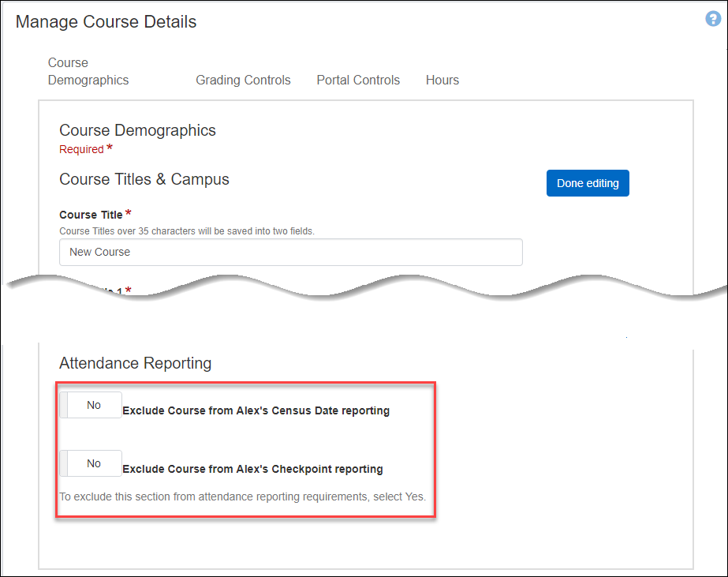Image resolution: width=728 pixels, height=577 pixels.
Task: Return to the Course Demographics tab
Action: click(x=88, y=71)
